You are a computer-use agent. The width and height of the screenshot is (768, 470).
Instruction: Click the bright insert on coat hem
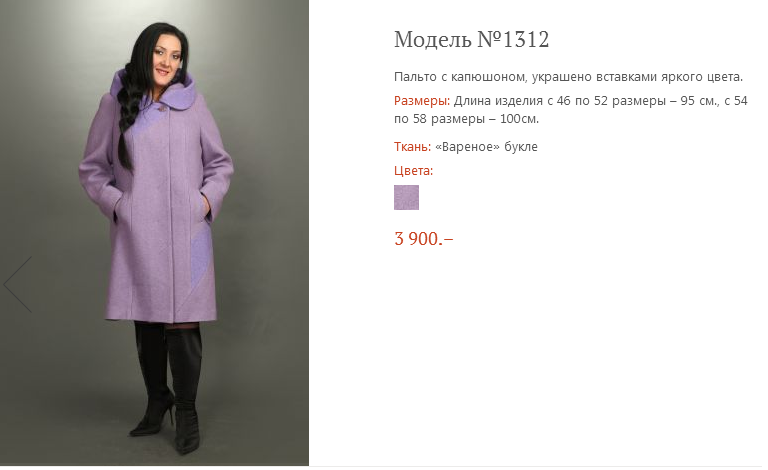201,258
